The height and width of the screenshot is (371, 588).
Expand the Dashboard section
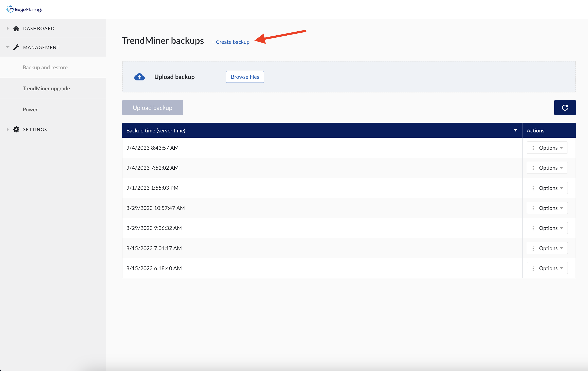[x=7, y=28]
